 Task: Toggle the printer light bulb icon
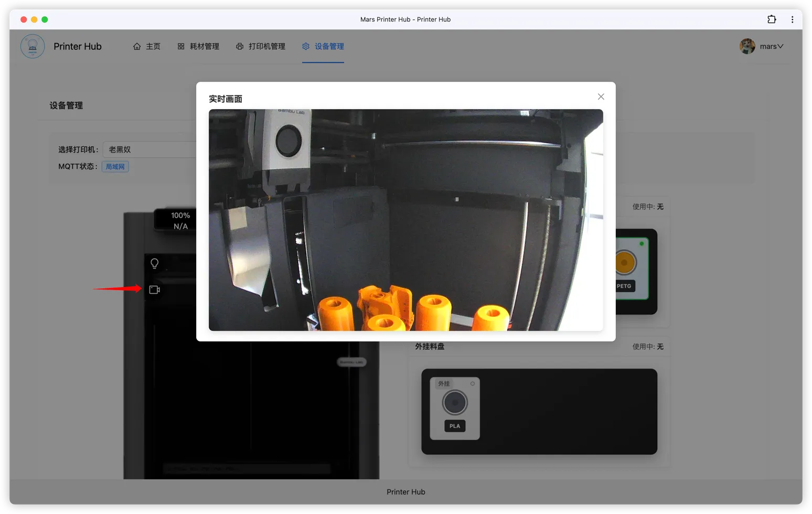click(154, 263)
